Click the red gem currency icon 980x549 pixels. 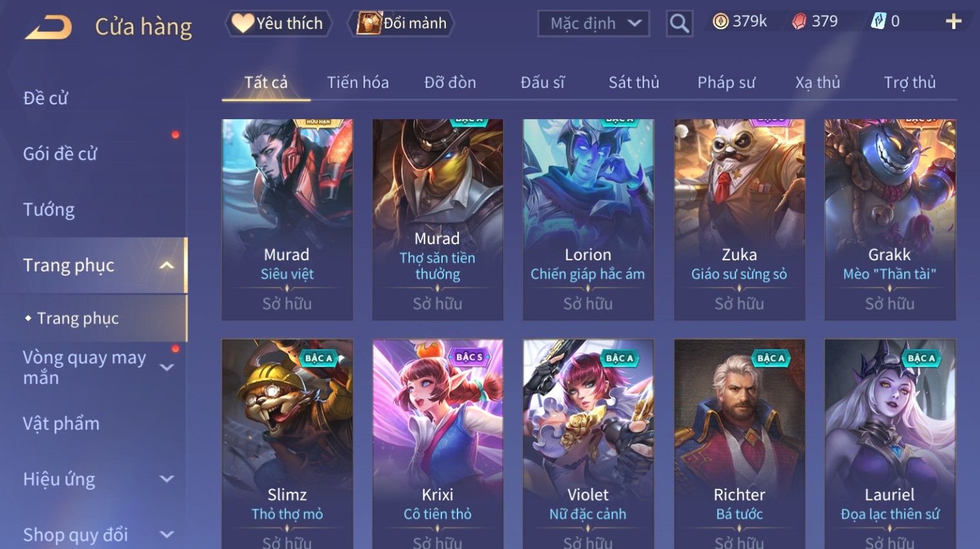799,22
